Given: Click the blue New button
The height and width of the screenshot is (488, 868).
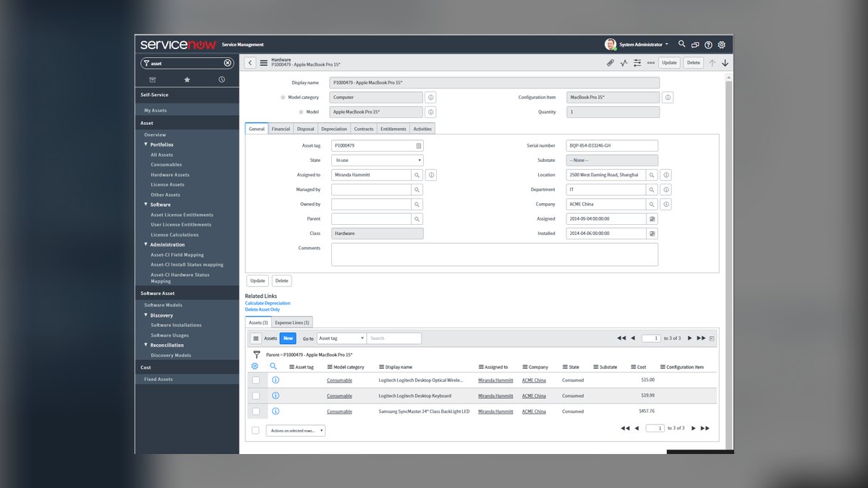Looking at the screenshot, I should click(288, 338).
